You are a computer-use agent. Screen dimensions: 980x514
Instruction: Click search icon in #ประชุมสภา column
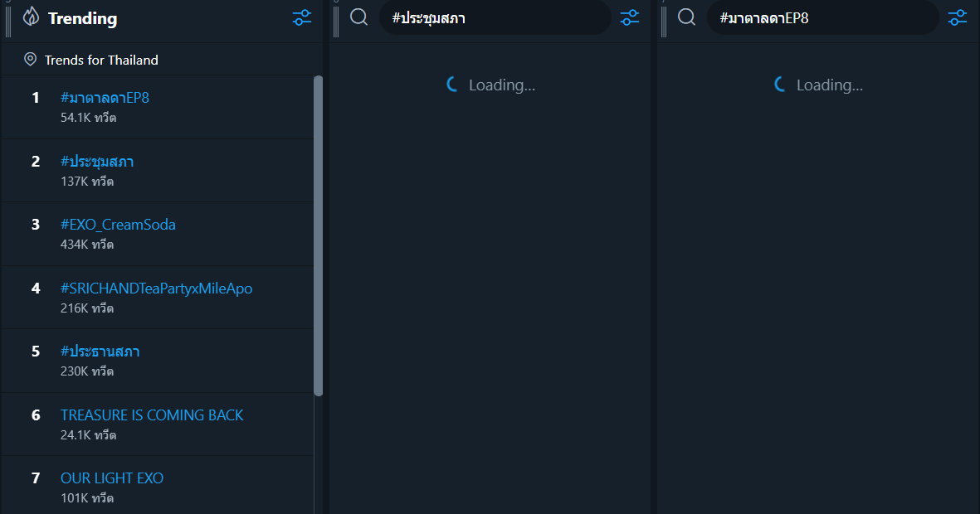click(x=358, y=17)
